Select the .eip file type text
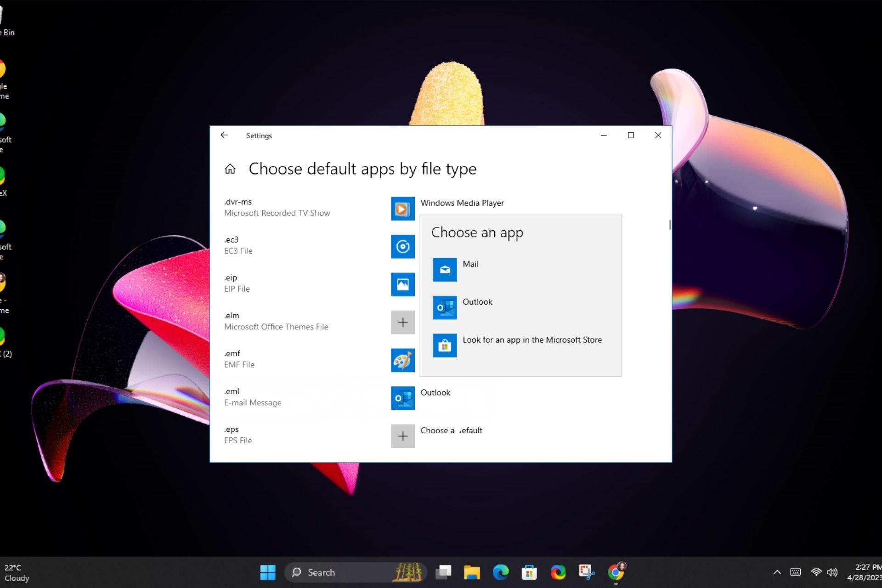 tap(230, 278)
